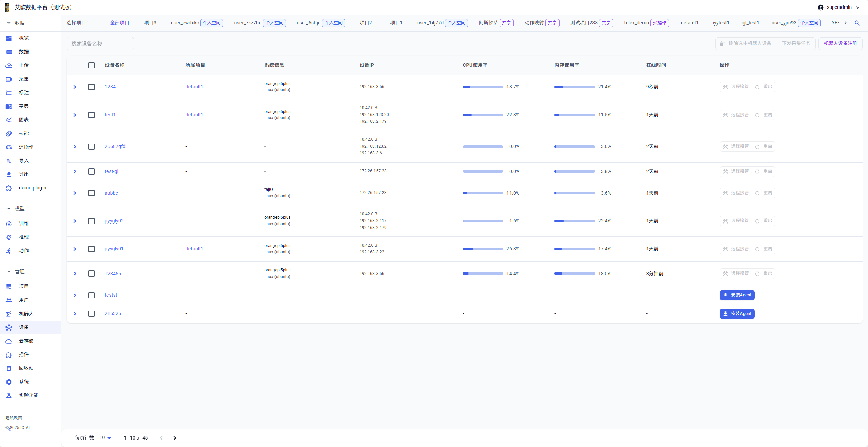Switch to the 项目3 project tab
This screenshot has height=447, width=868.
point(150,23)
